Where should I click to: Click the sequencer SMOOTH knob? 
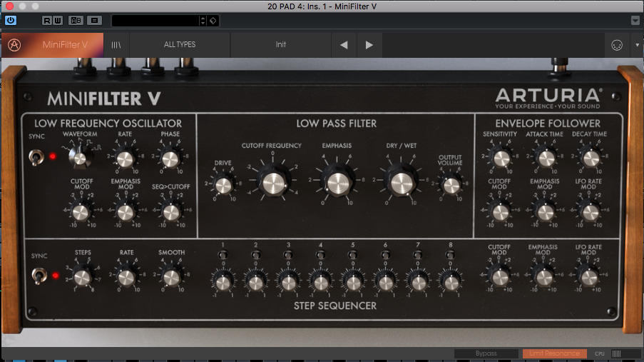coord(171,278)
